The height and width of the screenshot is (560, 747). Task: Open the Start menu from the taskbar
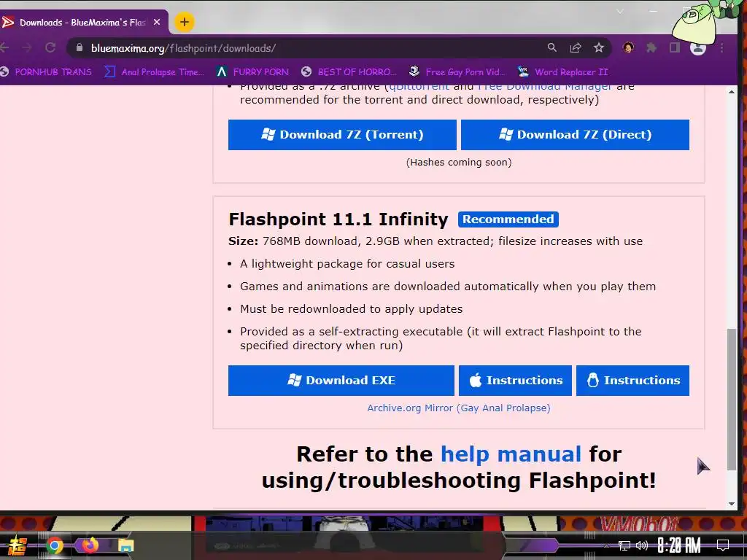(18, 545)
